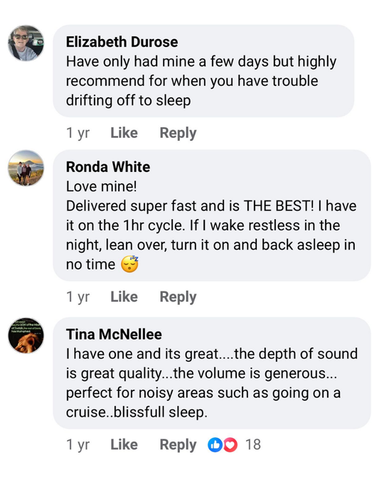This screenshot has height=480, width=384.
Task: Open Elizabeth Durose's profile picture
Action: 26,43
